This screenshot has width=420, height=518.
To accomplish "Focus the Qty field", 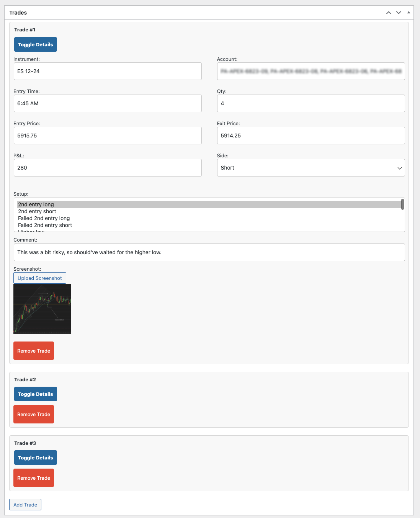I will [x=311, y=103].
